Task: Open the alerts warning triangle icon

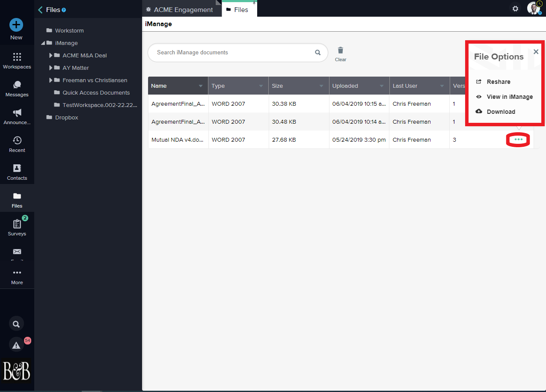Action: coord(16,344)
